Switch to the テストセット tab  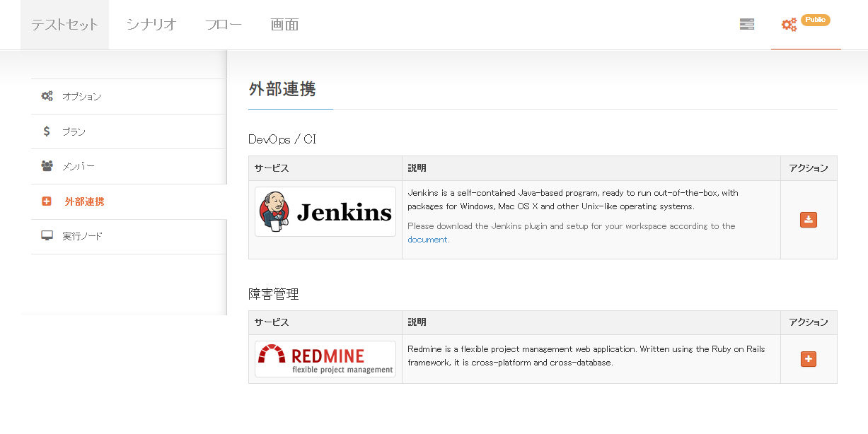pos(64,25)
